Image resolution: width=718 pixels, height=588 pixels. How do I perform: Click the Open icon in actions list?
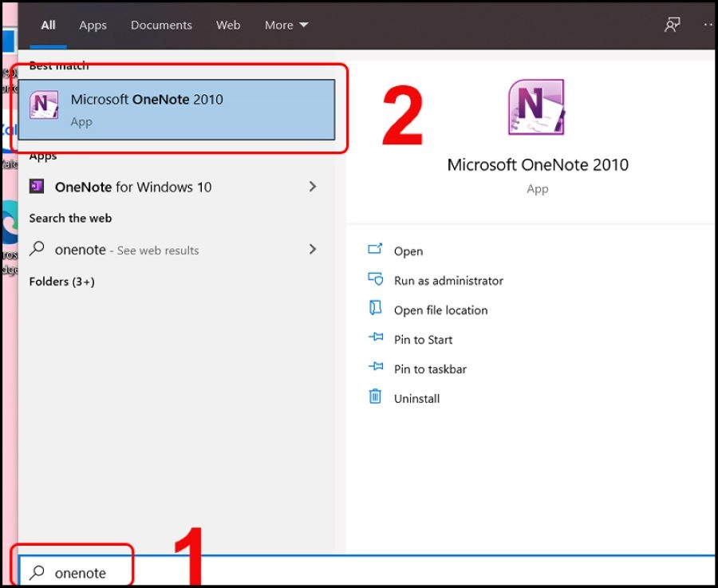376,250
